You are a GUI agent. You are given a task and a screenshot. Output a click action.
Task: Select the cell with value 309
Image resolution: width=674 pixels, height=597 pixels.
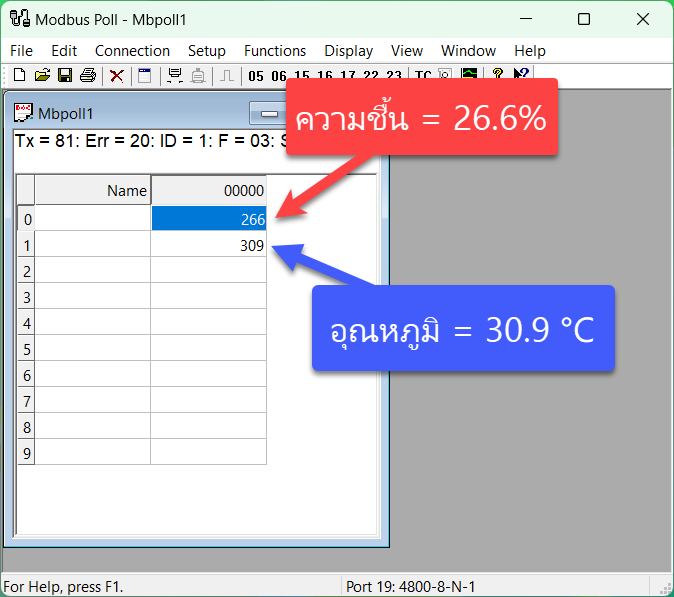point(208,245)
